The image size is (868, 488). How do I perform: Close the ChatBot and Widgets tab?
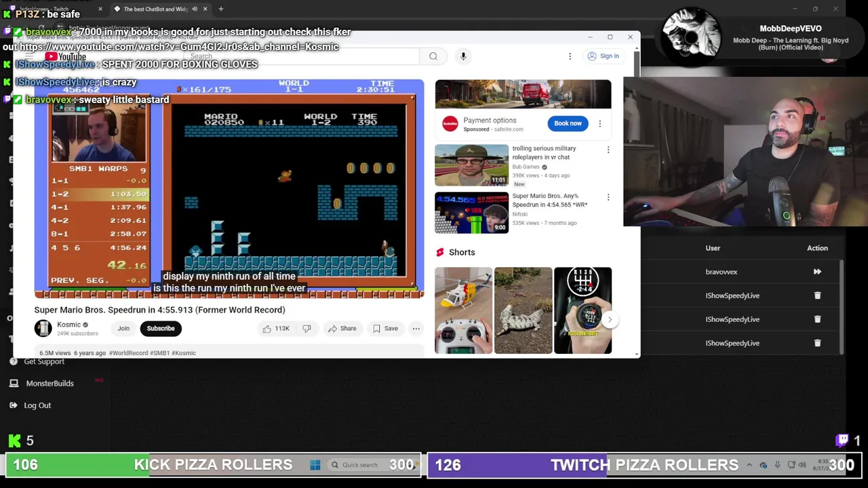point(205,9)
